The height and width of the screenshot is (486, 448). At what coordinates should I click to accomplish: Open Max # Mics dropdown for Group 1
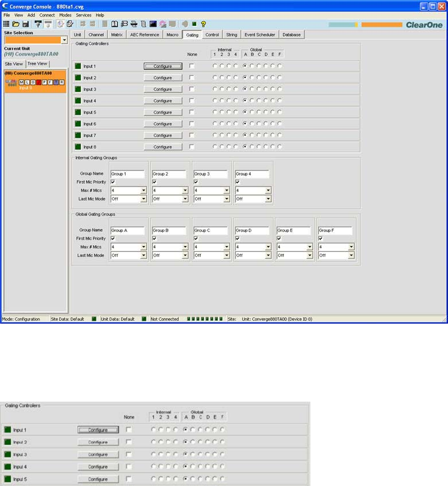coord(143,190)
